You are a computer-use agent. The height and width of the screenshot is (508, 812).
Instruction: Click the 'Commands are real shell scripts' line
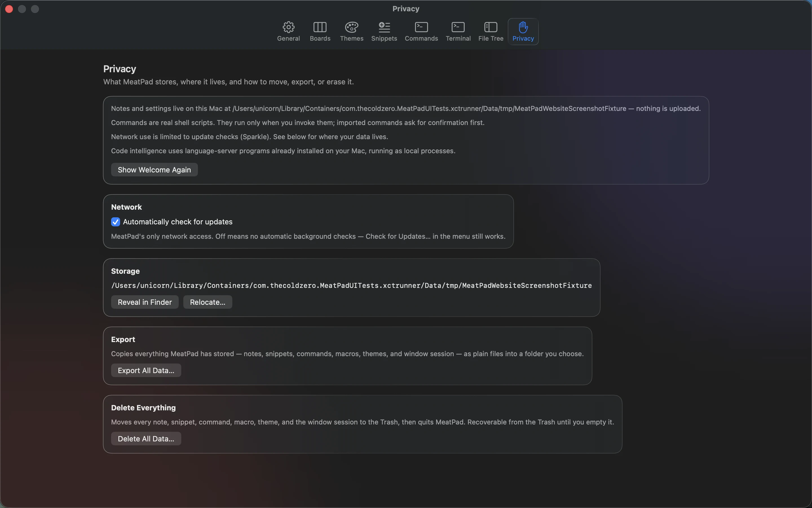click(x=298, y=123)
